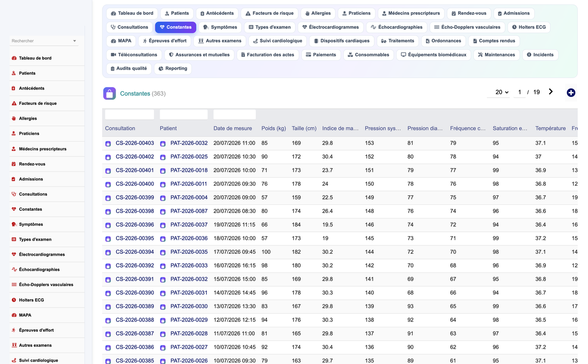Screen dimensions: 588x364
Task: Click the blue add record plus icon
Action: 571,93
